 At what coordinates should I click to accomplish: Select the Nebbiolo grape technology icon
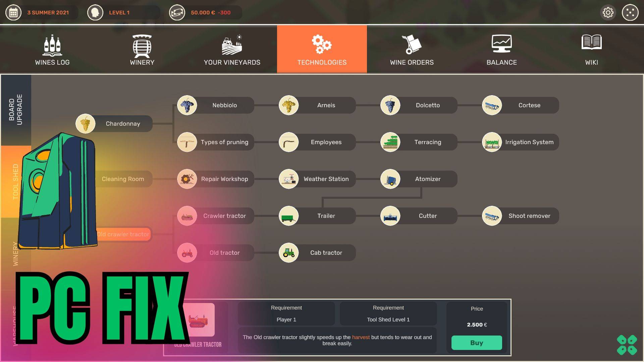tap(187, 105)
